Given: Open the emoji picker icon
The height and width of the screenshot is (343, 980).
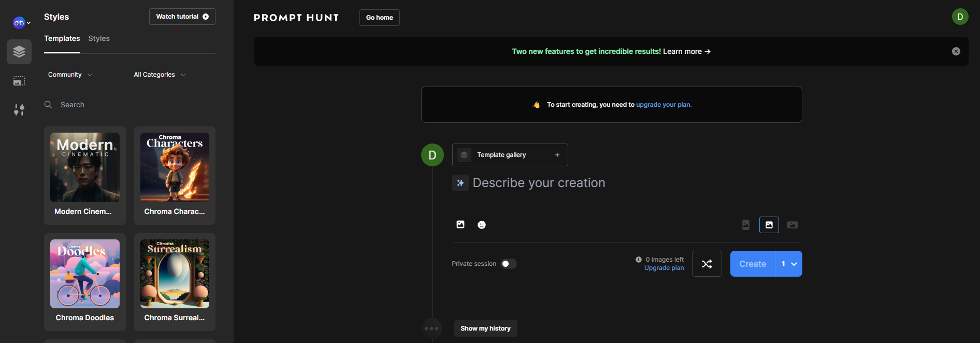Looking at the screenshot, I should [482, 225].
